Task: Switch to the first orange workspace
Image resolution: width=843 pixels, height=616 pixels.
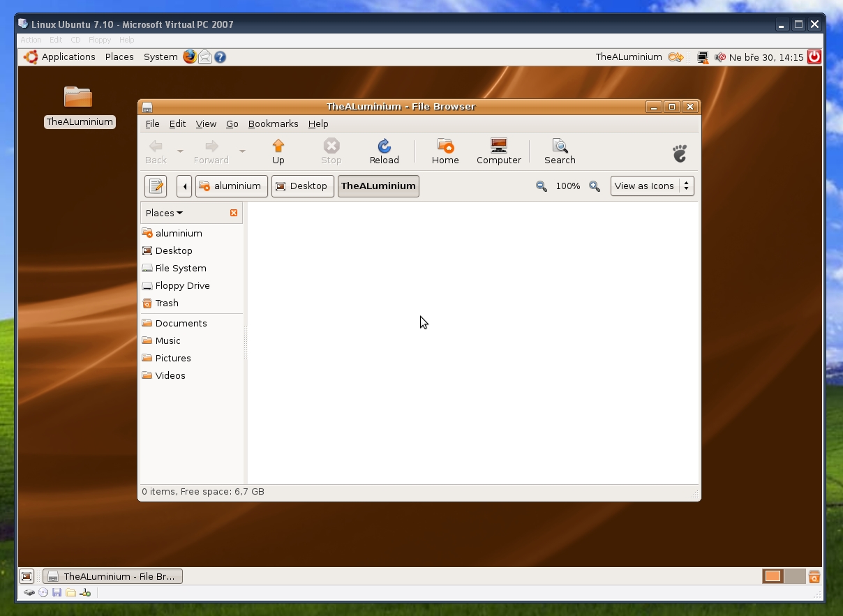Action: coord(773,576)
